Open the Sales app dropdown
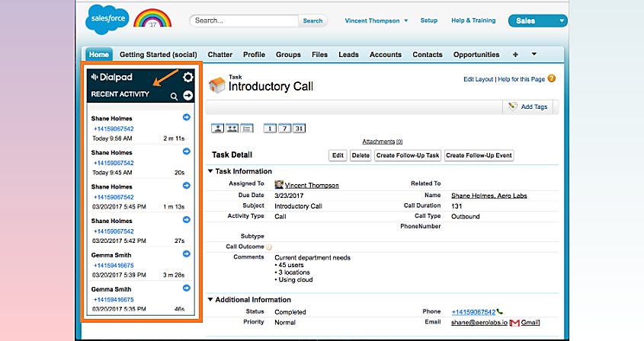 tap(537, 21)
